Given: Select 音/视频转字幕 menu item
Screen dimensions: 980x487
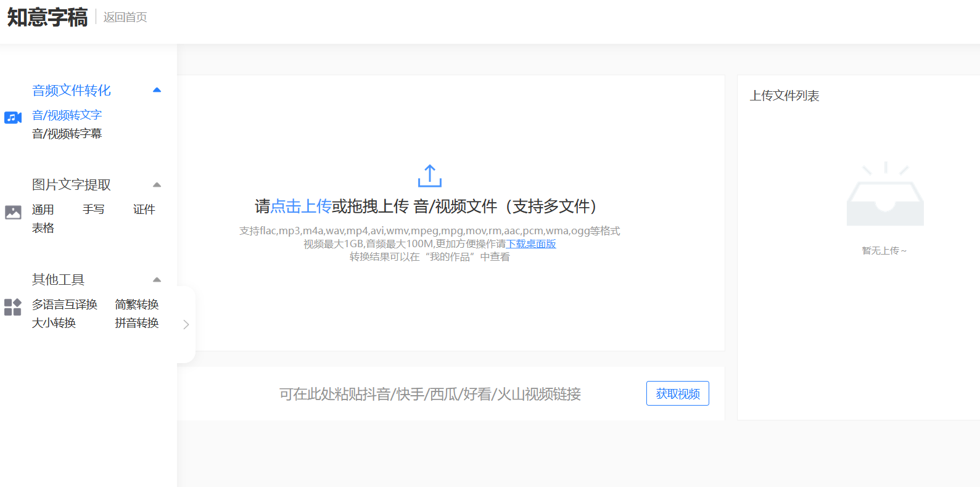Looking at the screenshot, I should click(67, 133).
